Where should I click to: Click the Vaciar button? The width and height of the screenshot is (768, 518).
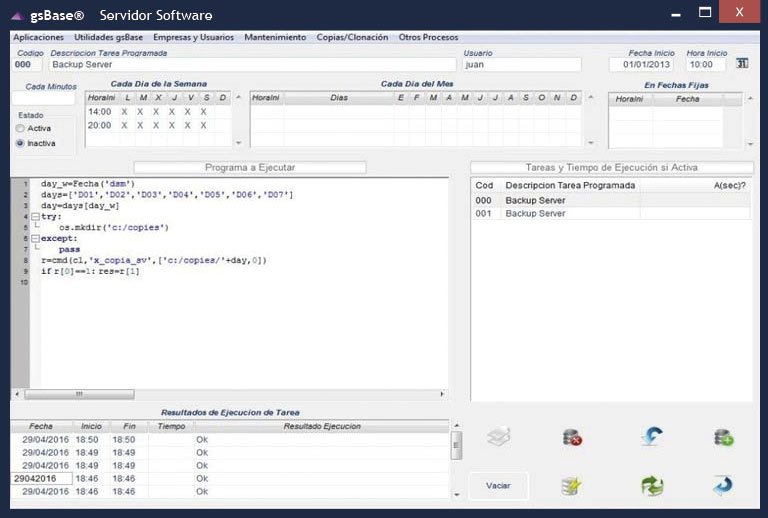pos(499,486)
